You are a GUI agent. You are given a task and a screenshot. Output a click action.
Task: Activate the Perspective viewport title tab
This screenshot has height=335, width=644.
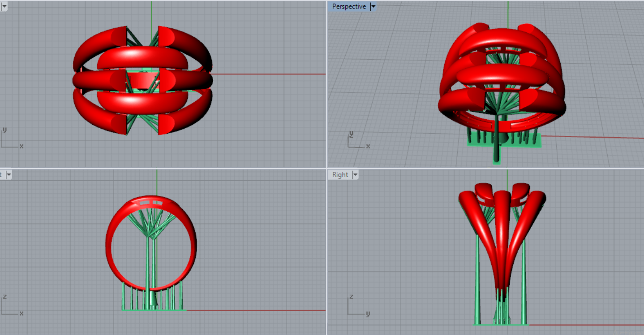(x=349, y=7)
